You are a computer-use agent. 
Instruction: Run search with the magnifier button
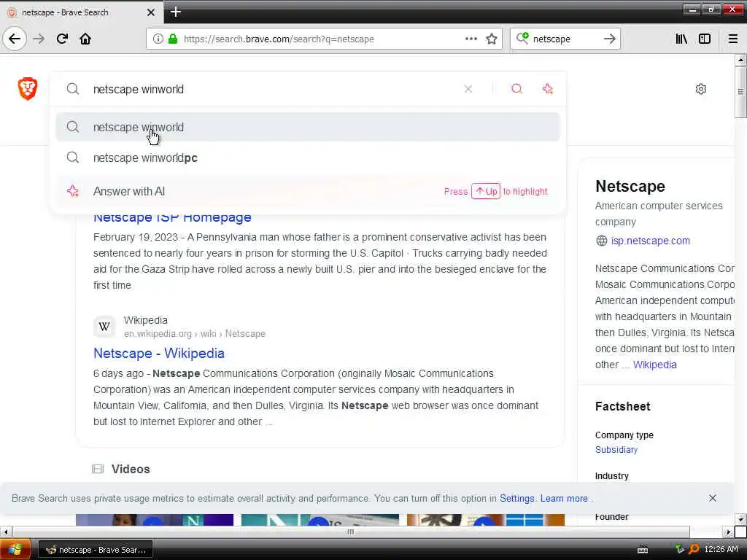click(x=517, y=88)
